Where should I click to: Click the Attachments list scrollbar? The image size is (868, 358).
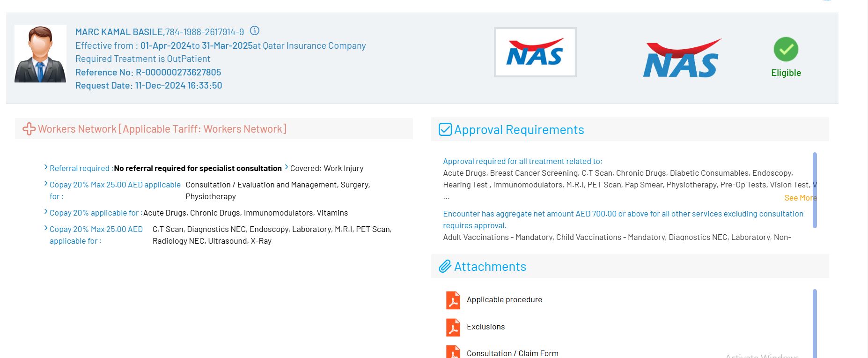coord(815,323)
